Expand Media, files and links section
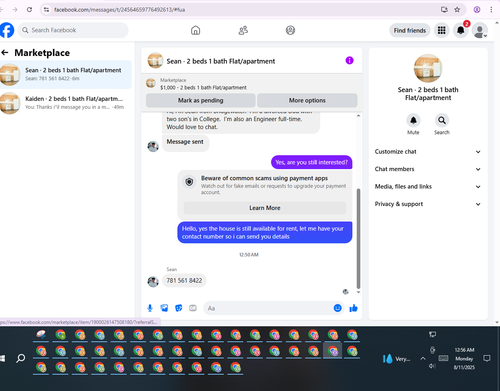Screen dimensions: 500x391 428,186
